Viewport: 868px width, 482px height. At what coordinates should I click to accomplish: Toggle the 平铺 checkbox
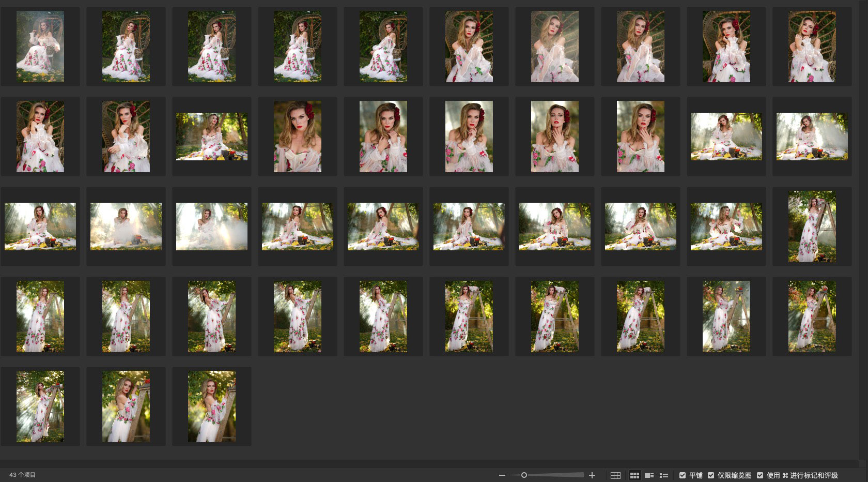[683, 475]
